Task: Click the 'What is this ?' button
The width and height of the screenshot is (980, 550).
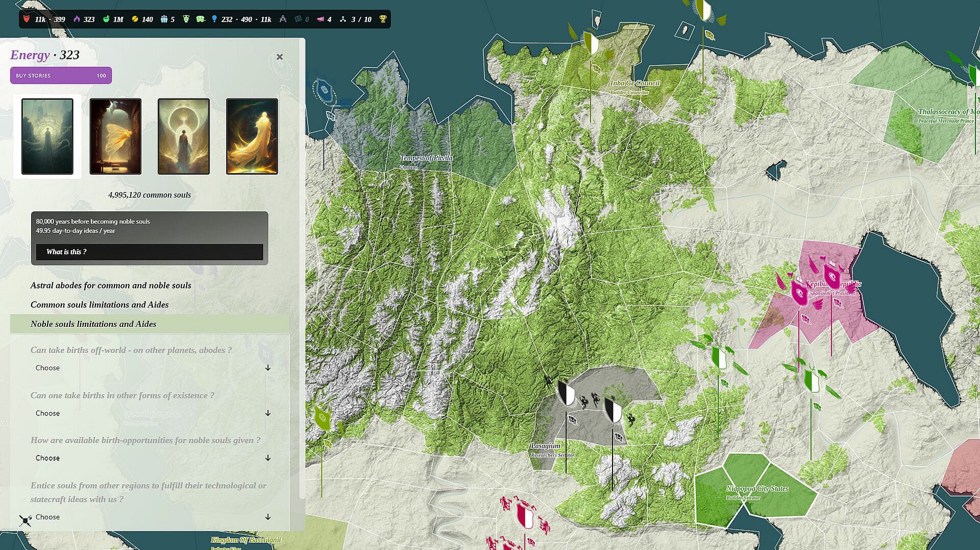Action: (150, 252)
